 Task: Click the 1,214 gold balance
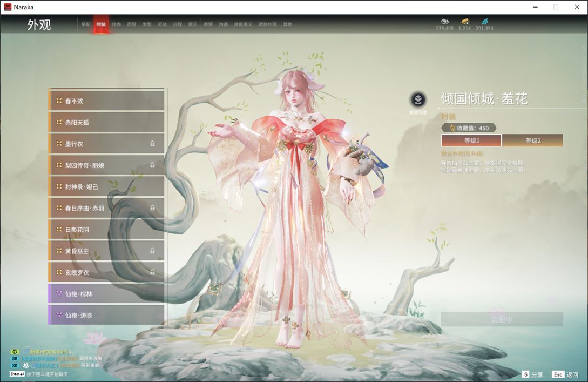465,29
